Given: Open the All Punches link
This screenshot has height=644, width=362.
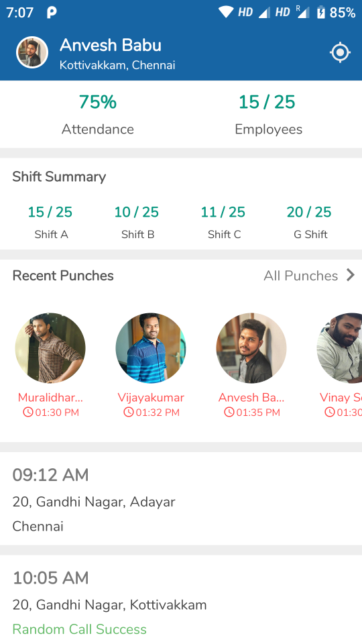Looking at the screenshot, I should pos(301,276).
